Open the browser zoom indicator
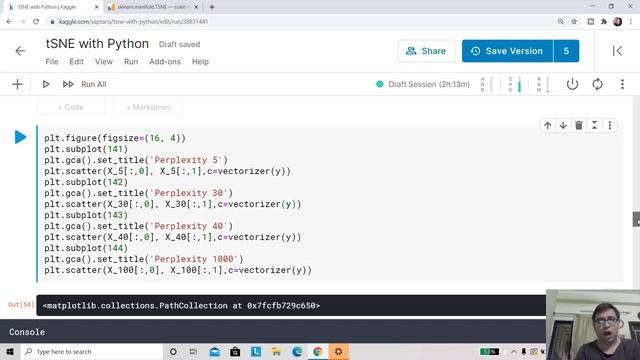Viewport: 640px width, 360px height. pyautogui.click(x=561, y=22)
